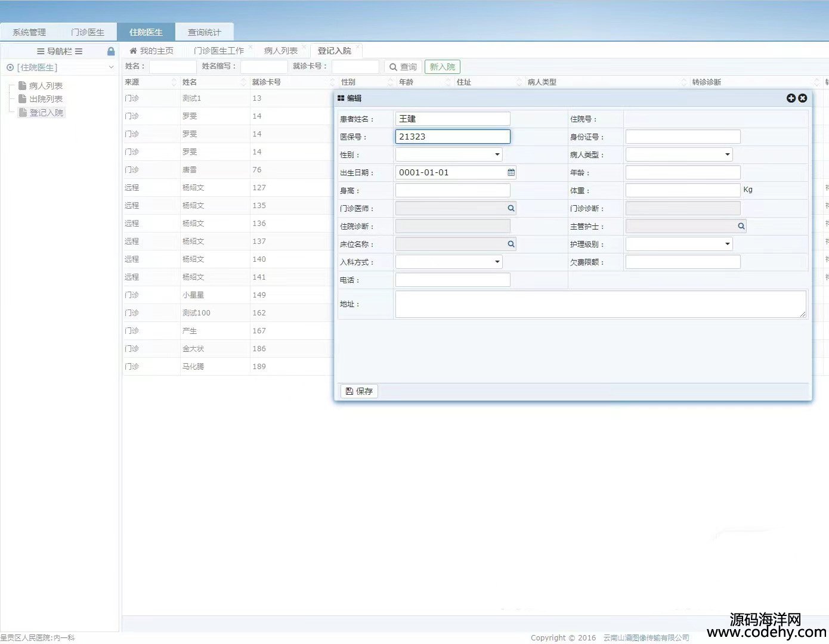The height and width of the screenshot is (644, 829).
Task: Click the 查询 search button
Action: point(403,67)
